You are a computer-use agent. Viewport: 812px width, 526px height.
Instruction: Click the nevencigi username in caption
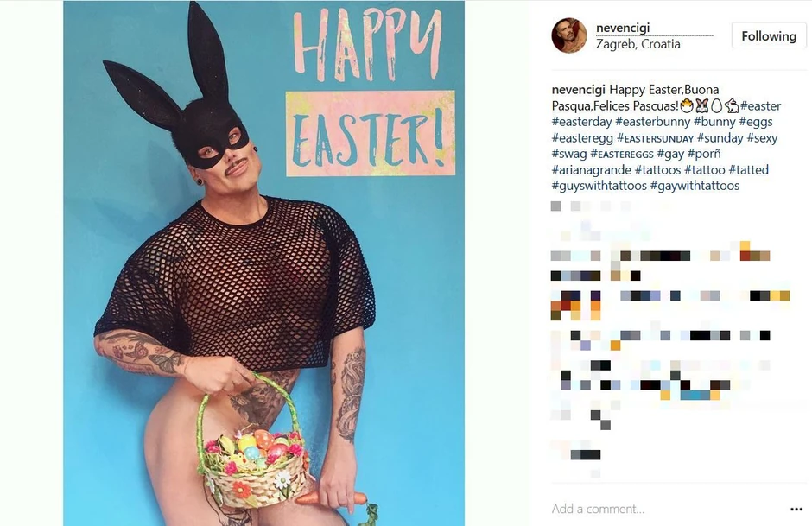579,90
